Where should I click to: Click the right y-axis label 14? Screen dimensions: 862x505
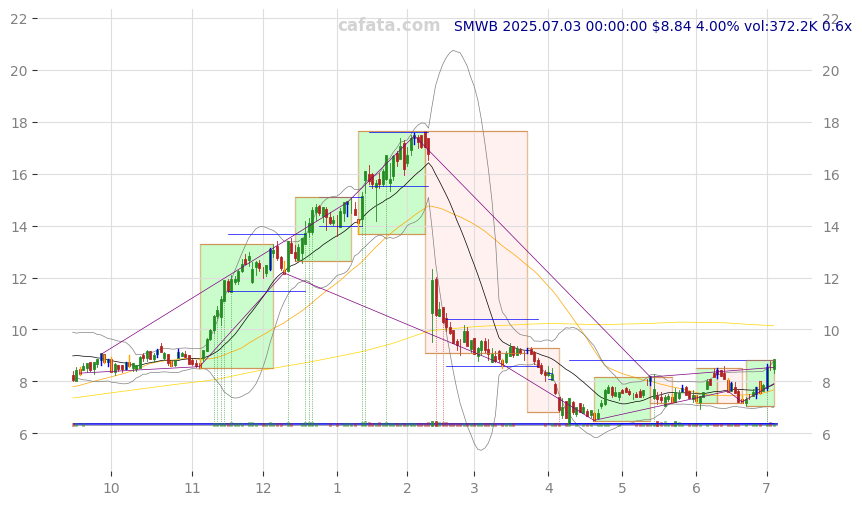[831, 227]
